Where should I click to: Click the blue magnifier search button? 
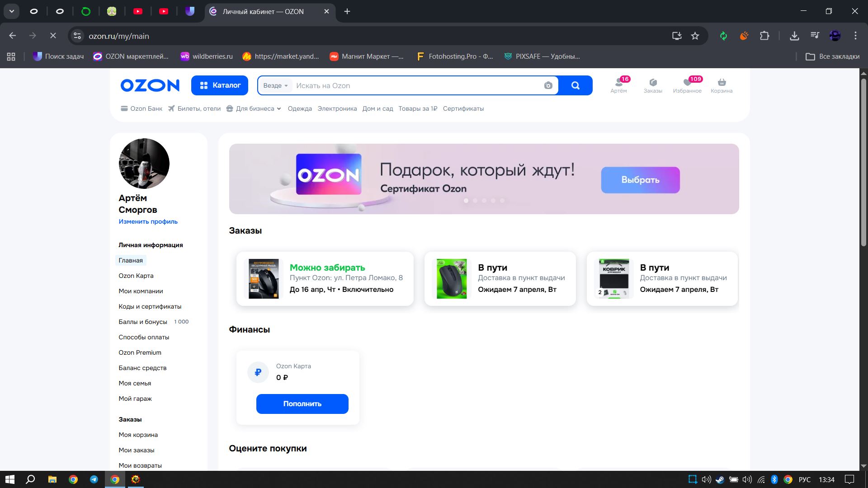pos(575,86)
